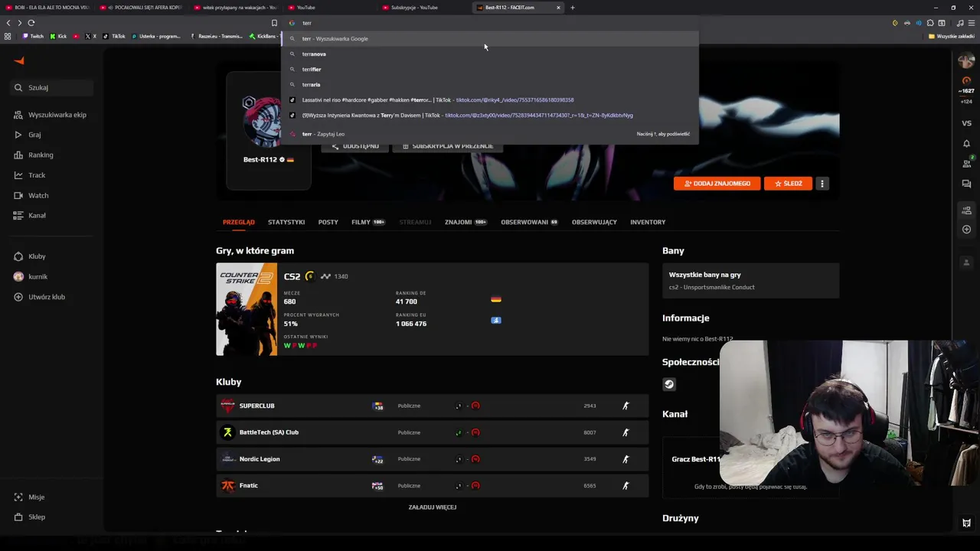Viewport: 980px width, 551px height.
Task: Go to Graj in the sidebar
Action: (x=28, y=135)
